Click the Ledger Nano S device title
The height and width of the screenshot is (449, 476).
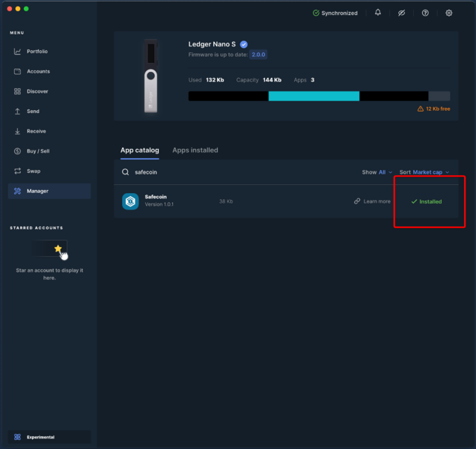click(212, 44)
